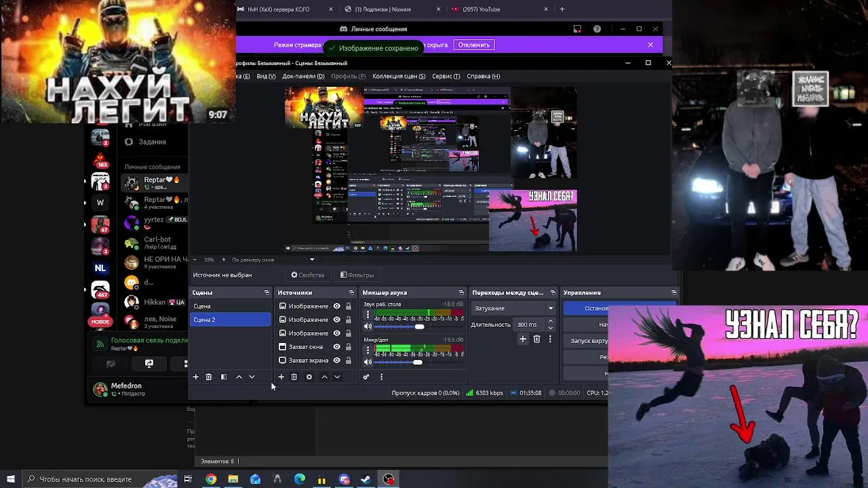Hide the topmost Изображение source

[336, 306]
